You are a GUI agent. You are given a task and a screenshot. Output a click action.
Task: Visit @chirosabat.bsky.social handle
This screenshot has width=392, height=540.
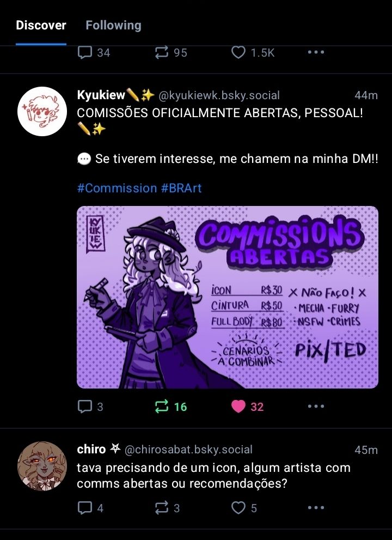pos(188,450)
